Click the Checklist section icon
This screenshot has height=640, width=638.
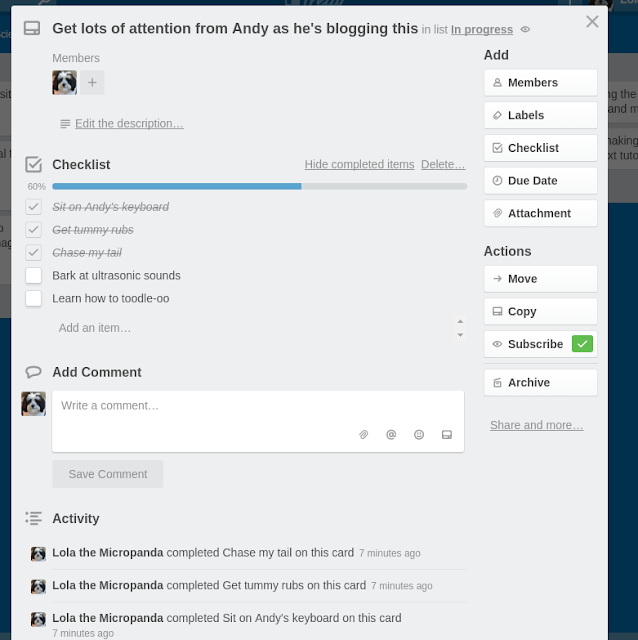click(33, 164)
